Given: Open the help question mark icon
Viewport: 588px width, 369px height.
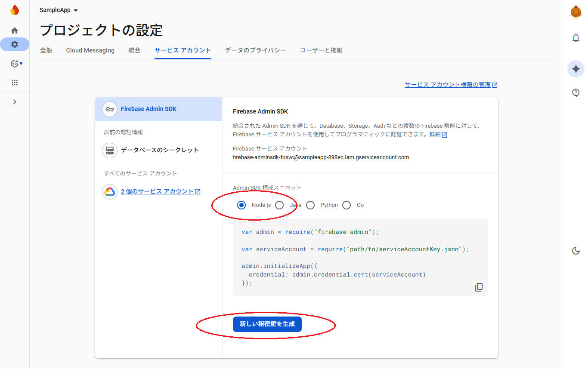Looking at the screenshot, I should click(x=576, y=92).
